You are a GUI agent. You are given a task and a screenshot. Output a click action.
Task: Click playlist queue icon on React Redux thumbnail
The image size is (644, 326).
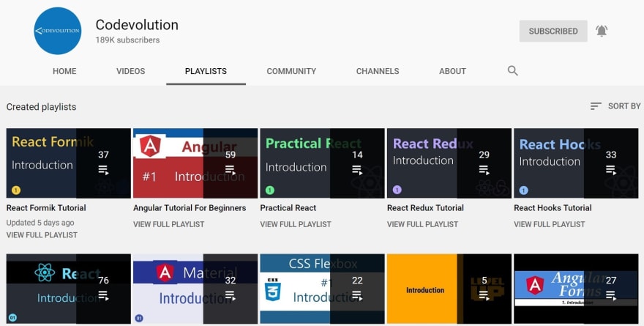pyautogui.click(x=484, y=170)
